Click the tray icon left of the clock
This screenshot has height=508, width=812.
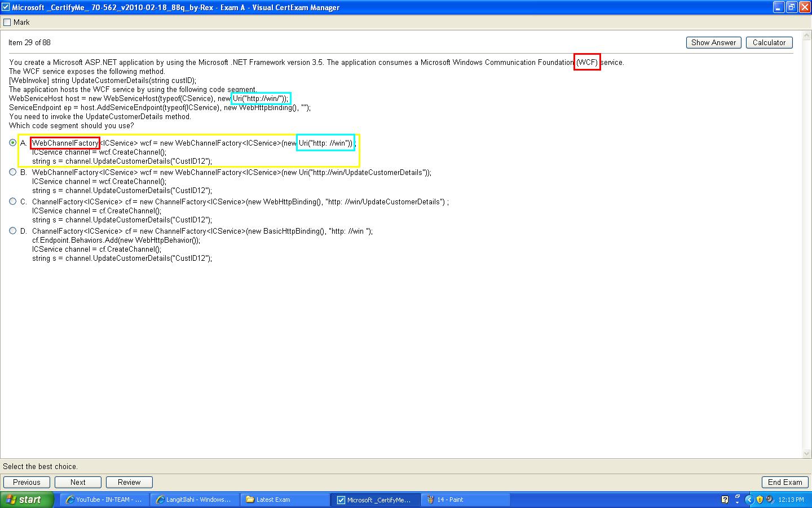coord(770,500)
